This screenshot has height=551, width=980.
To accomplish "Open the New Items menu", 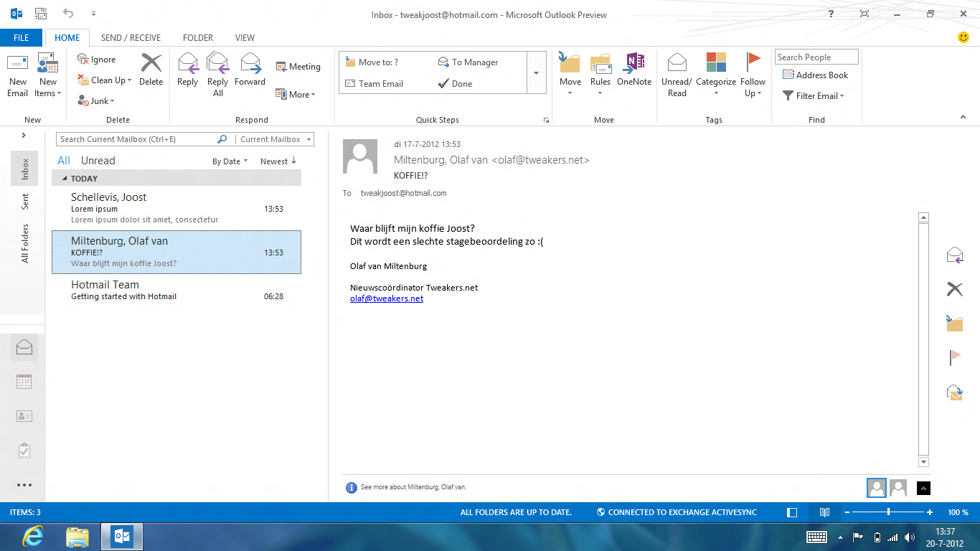I will 48,75.
